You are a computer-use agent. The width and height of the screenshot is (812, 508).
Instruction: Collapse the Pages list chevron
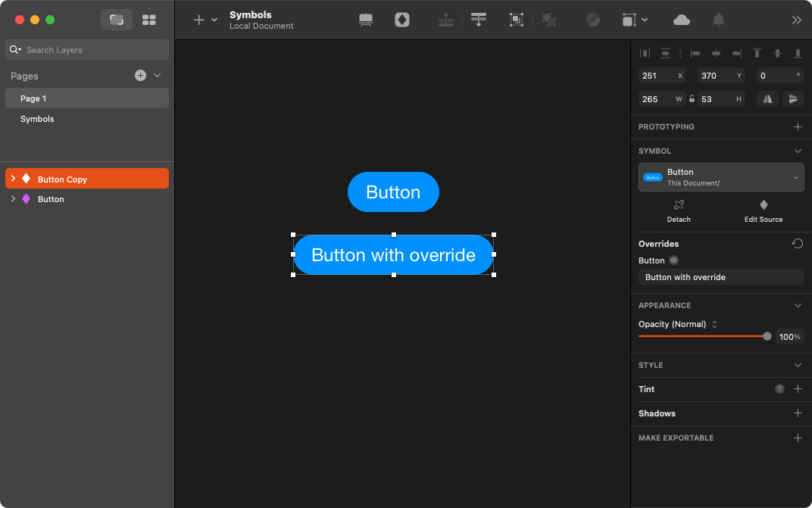[x=158, y=76]
